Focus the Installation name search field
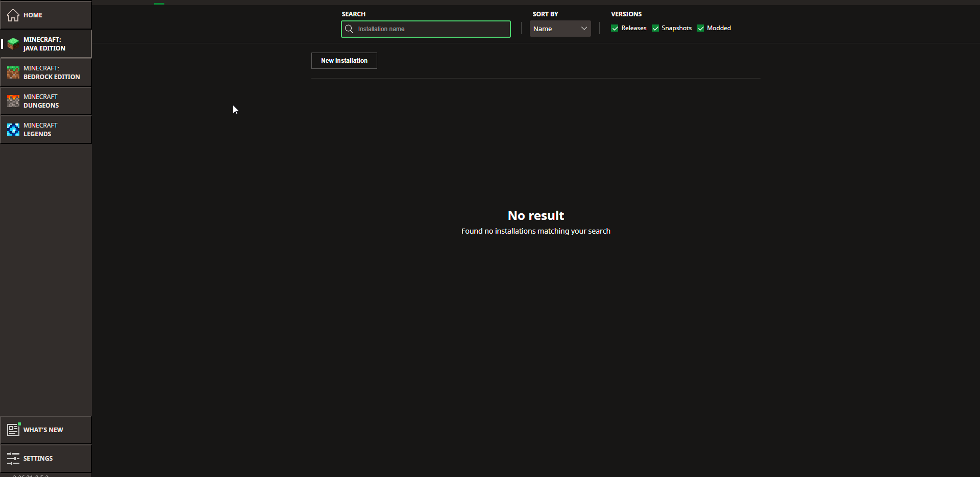Image resolution: width=980 pixels, height=477 pixels. click(x=426, y=29)
